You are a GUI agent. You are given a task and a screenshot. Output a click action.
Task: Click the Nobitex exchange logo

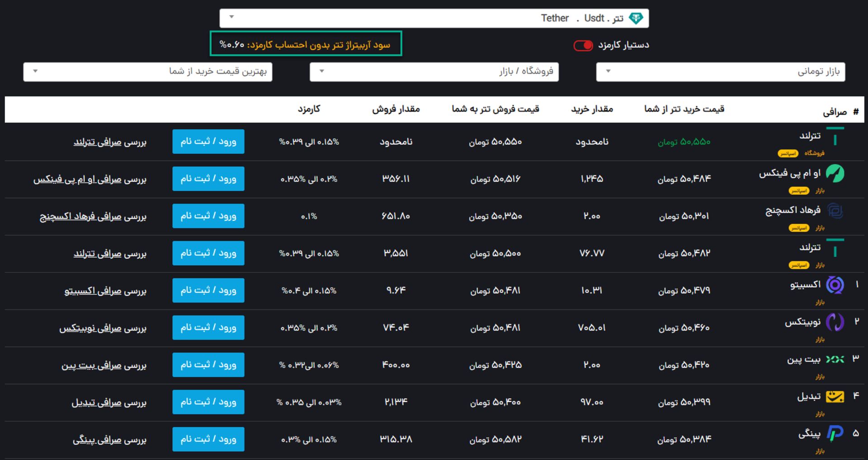tap(835, 322)
